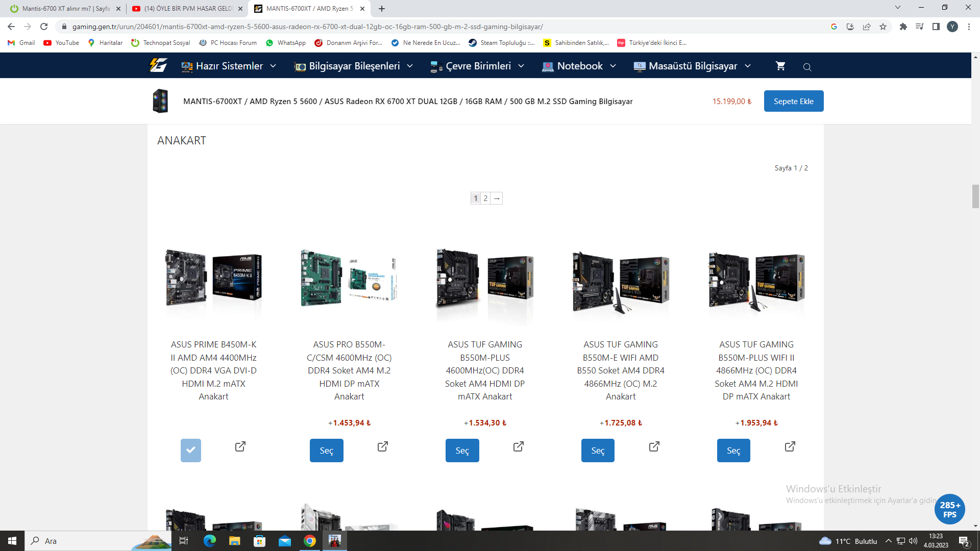Open Chrome extensions puzzle icon

(x=903, y=27)
